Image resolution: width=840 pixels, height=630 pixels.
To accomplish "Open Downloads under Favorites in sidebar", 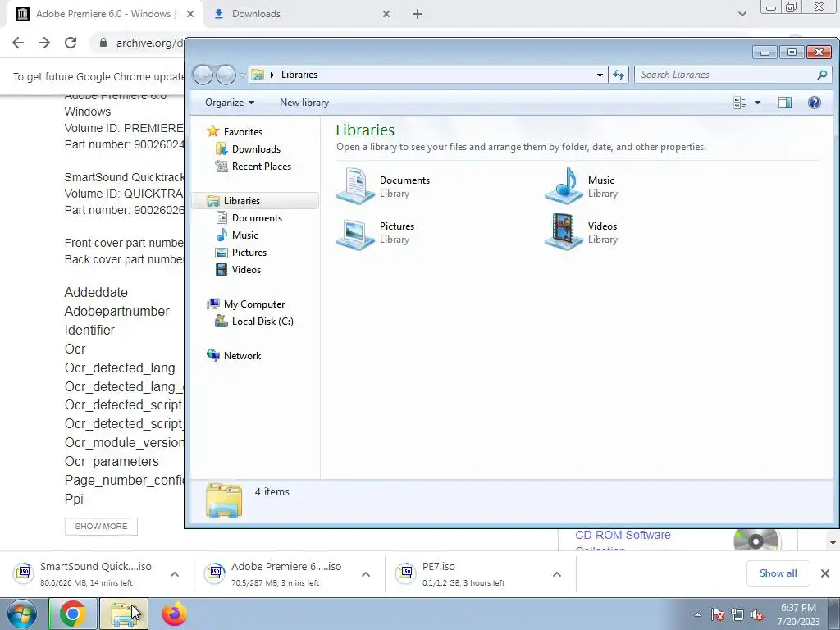I will coord(256,149).
